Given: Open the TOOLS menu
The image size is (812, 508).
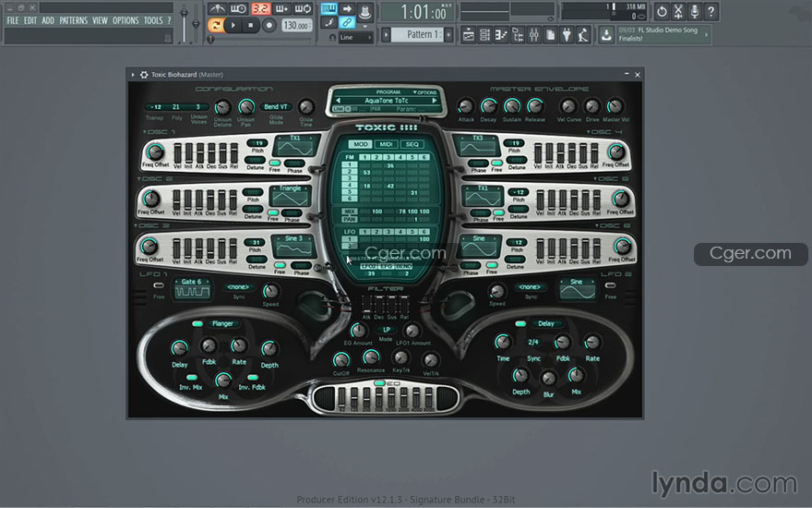Looking at the screenshot, I should (153, 20).
